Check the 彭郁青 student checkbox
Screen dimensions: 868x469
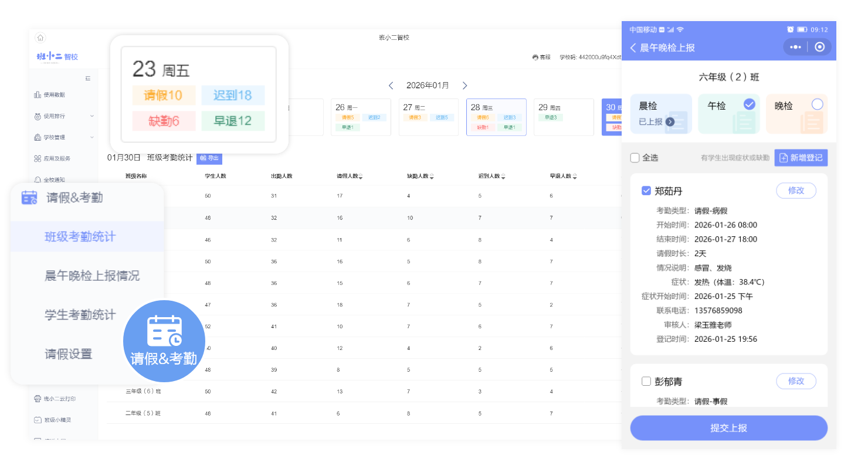[x=646, y=382]
